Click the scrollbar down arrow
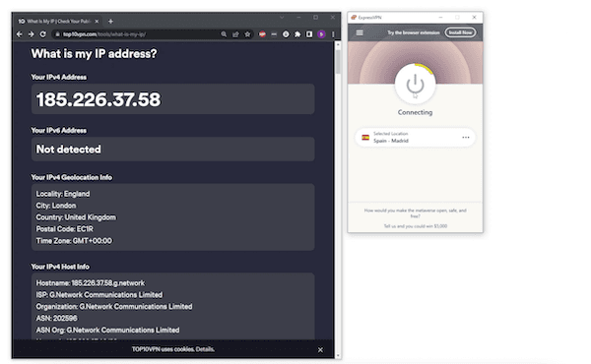The width and height of the screenshot is (591, 364). (x=338, y=355)
